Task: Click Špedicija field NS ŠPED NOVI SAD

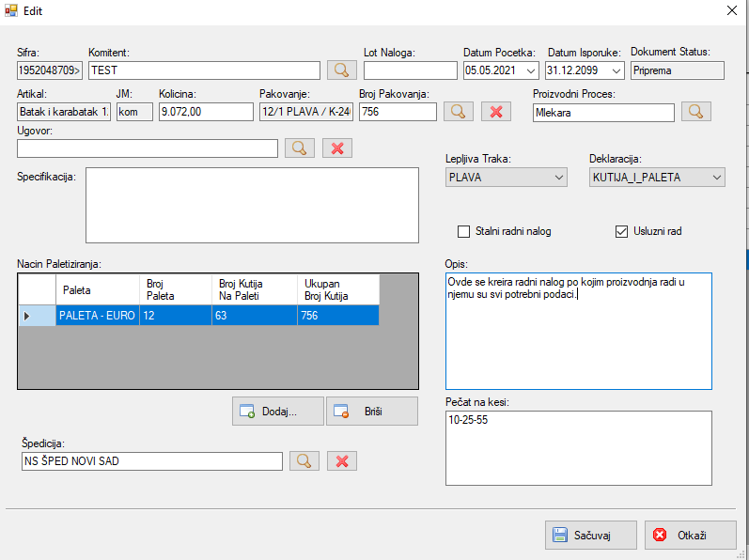Action: point(152,461)
